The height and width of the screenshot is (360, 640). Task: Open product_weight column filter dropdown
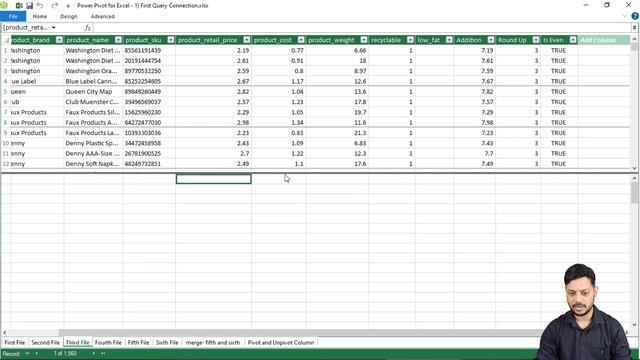(364, 40)
